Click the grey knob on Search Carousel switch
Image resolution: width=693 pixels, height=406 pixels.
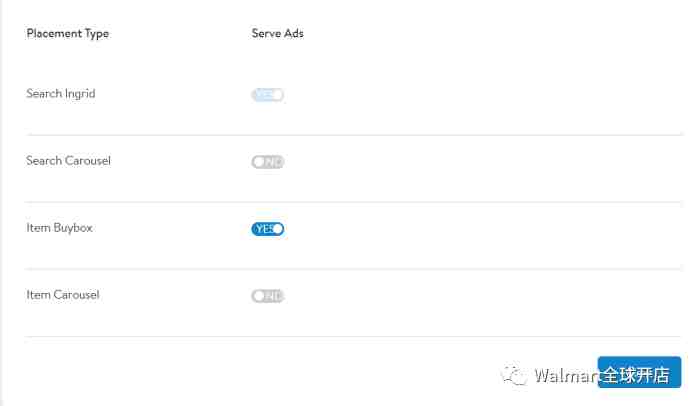(258, 162)
